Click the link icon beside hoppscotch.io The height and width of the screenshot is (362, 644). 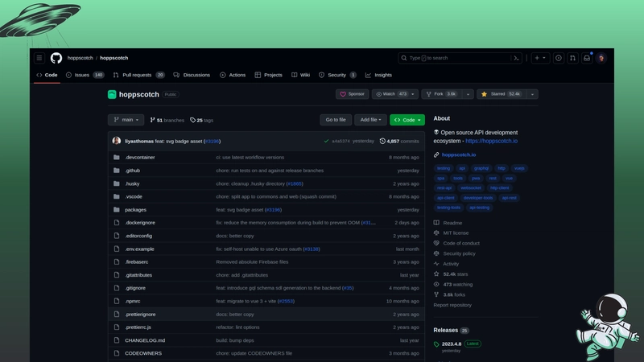pos(436,154)
